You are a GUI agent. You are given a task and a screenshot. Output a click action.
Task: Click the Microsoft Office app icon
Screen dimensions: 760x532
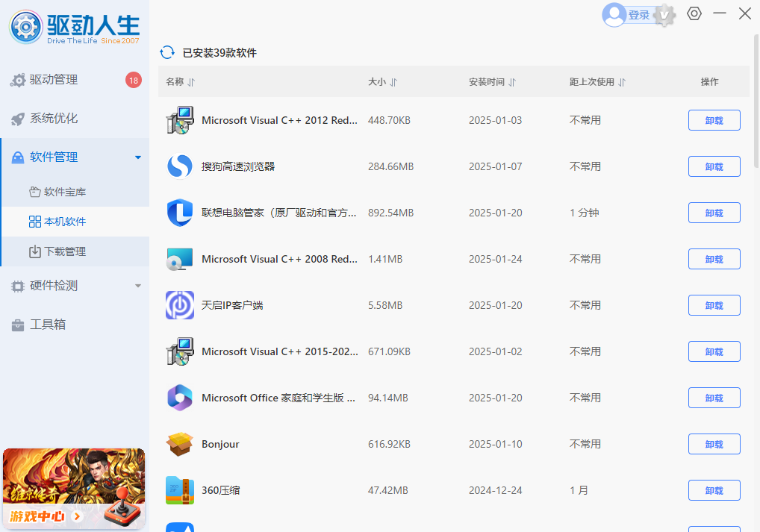tap(180, 398)
